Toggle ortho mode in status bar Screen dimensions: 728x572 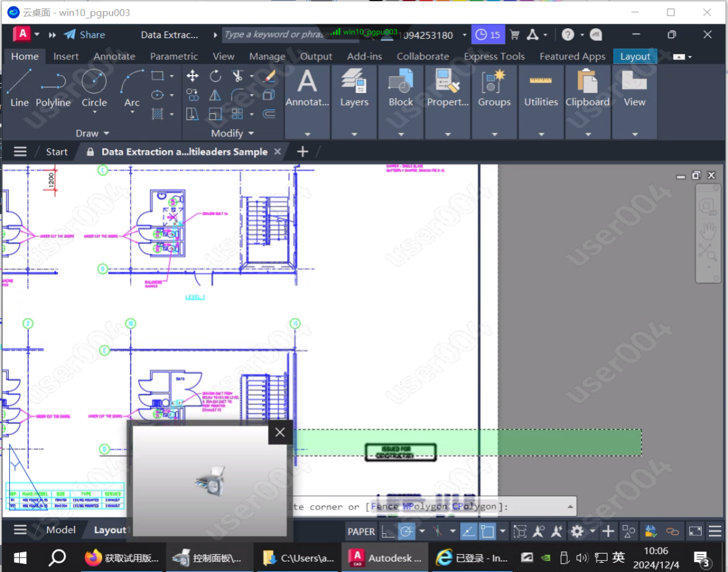coord(388,531)
